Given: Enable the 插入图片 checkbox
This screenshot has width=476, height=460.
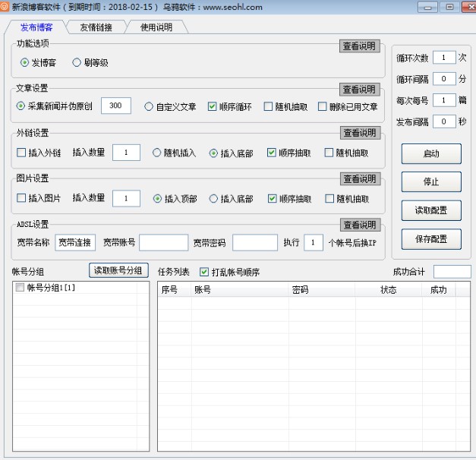Looking at the screenshot, I should click(21, 199).
